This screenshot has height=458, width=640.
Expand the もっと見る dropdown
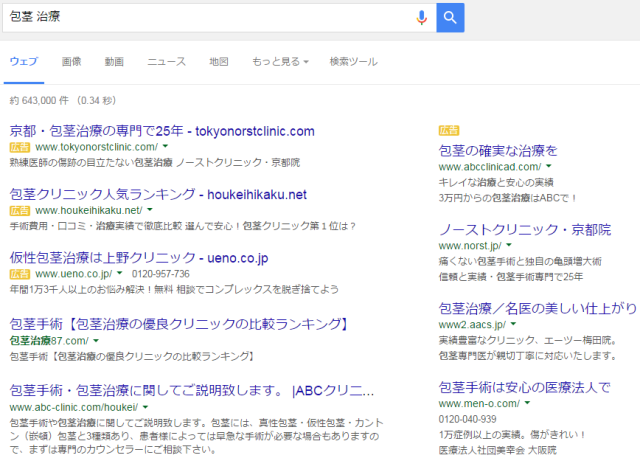tap(280, 62)
